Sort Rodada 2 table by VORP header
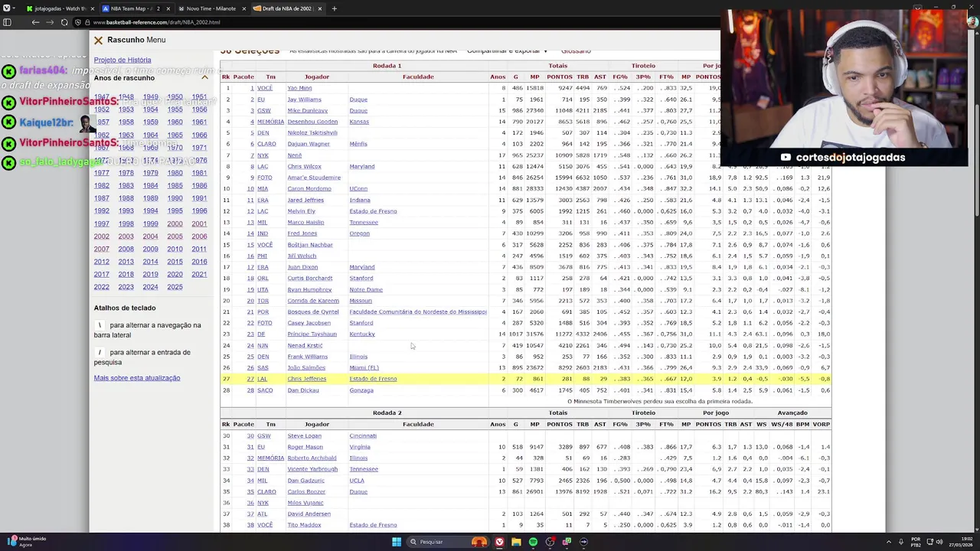 click(x=822, y=424)
